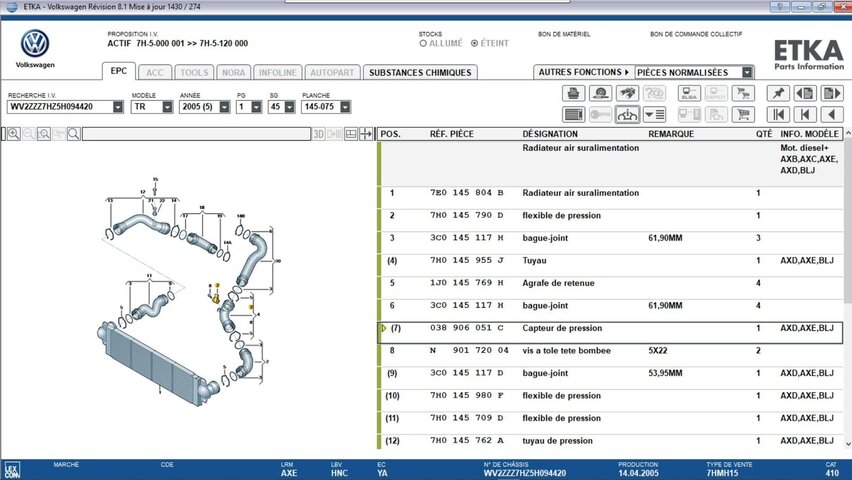Image resolution: width=852 pixels, height=480 pixels.
Task: Click the previous-section bar arrow icon
Action: 805,115
